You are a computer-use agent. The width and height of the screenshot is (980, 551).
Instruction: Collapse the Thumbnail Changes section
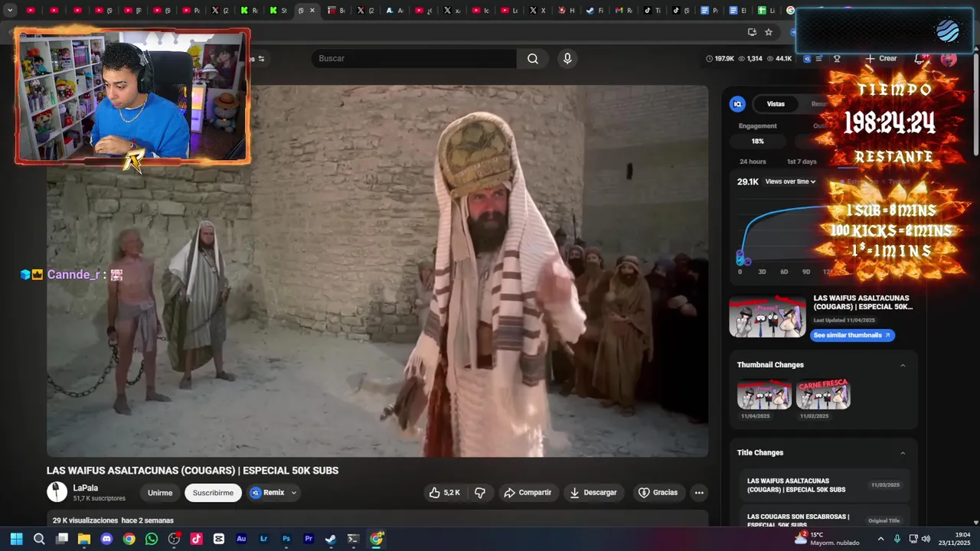(x=903, y=365)
